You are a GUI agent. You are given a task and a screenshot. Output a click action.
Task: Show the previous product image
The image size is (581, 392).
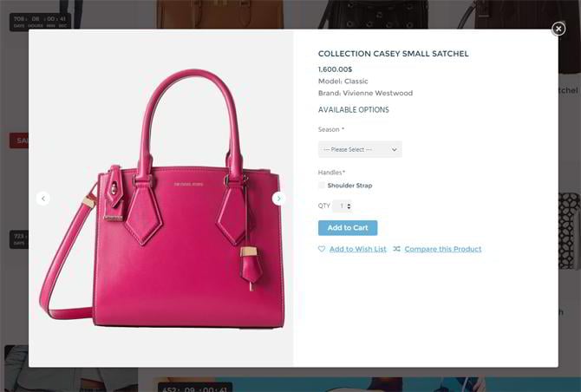click(x=43, y=199)
